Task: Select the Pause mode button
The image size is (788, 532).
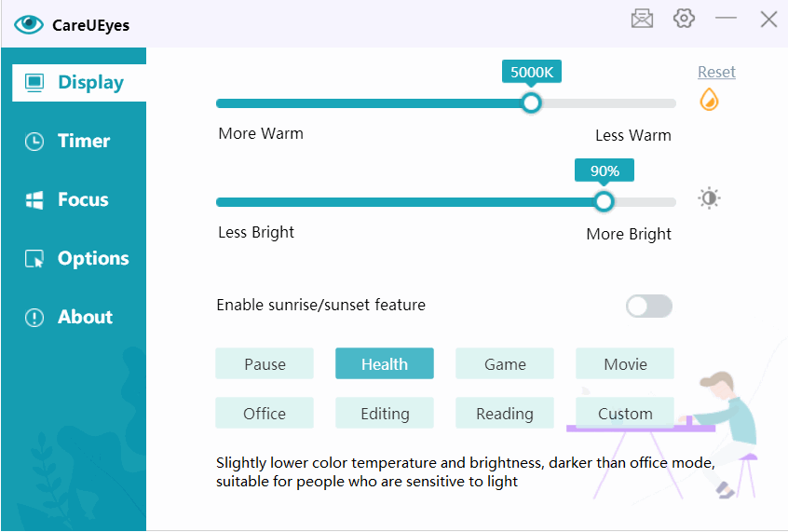Action: pos(265,363)
